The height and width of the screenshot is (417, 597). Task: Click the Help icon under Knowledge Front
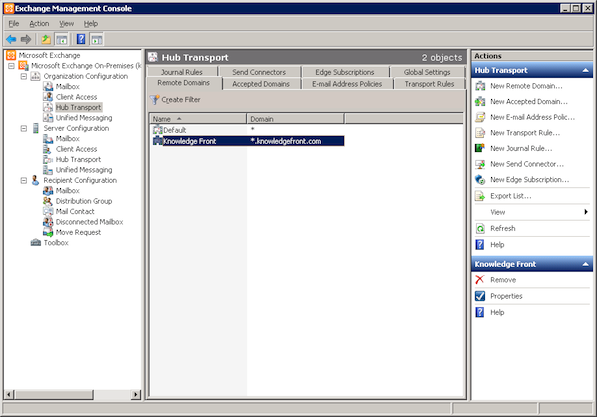pyautogui.click(x=480, y=312)
